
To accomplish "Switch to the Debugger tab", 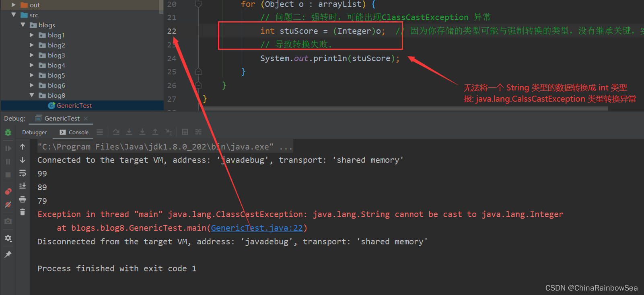I will pyautogui.click(x=34, y=132).
